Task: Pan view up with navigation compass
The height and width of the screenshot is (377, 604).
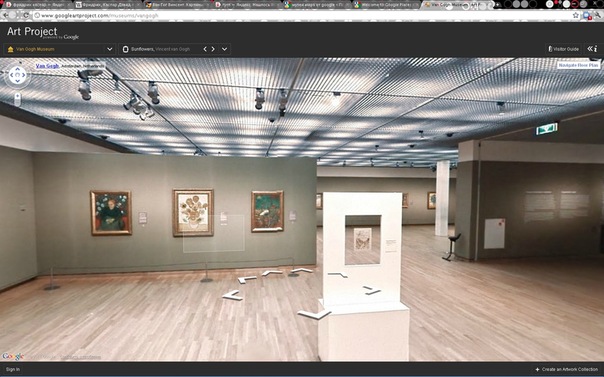Action: pos(17,70)
